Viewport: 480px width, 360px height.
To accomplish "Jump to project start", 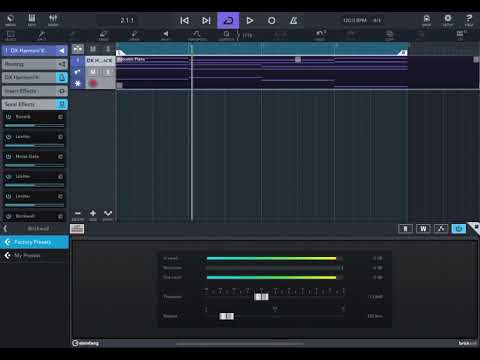I will pyautogui.click(x=184, y=21).
